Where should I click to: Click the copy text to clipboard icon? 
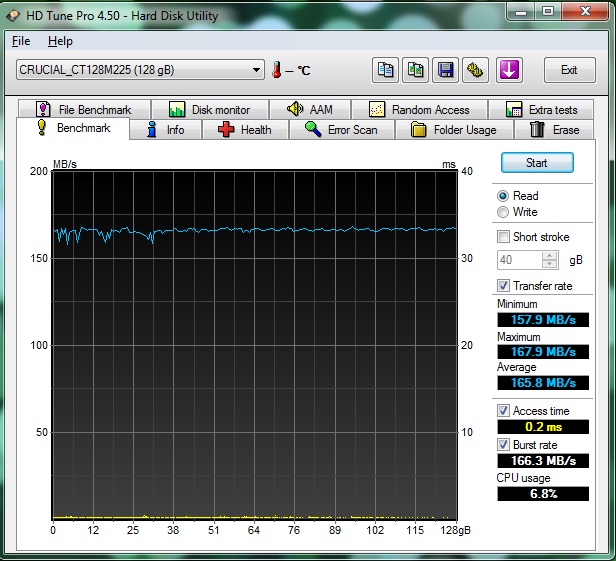pos(385,70)
